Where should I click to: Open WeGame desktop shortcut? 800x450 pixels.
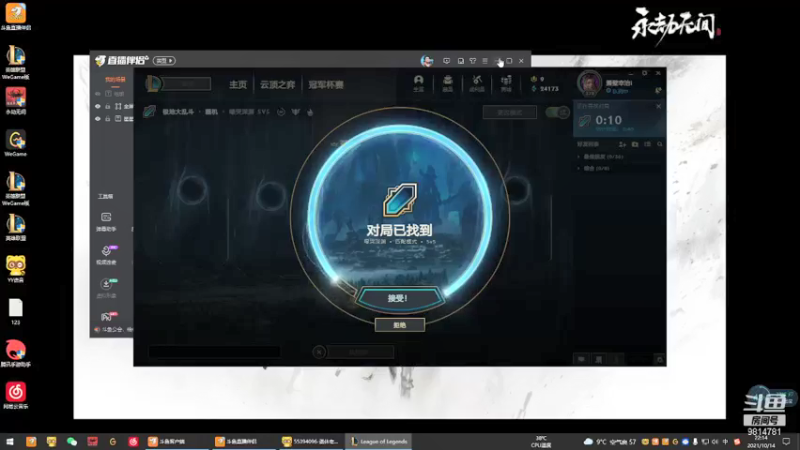(x=15, y=143)
